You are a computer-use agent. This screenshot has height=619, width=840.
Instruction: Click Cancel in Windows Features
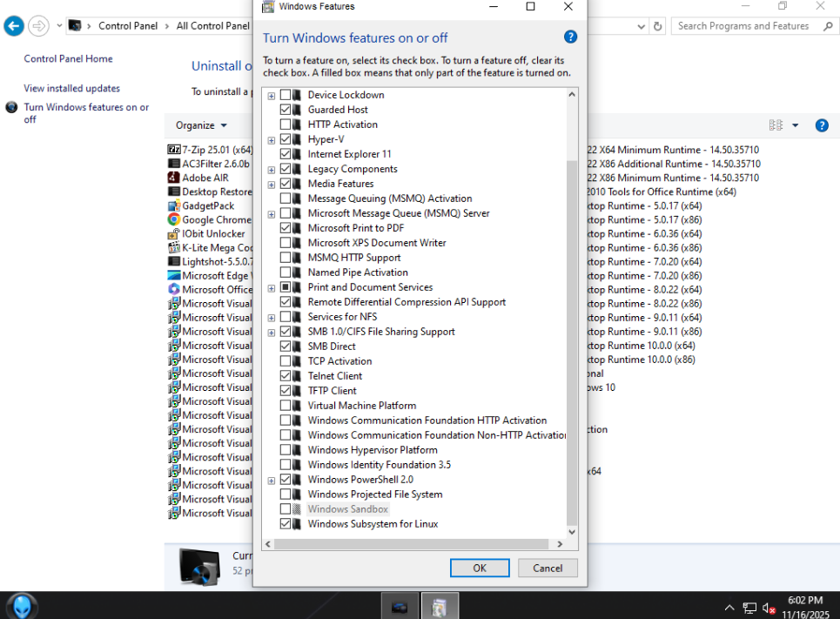coord(548,569)
